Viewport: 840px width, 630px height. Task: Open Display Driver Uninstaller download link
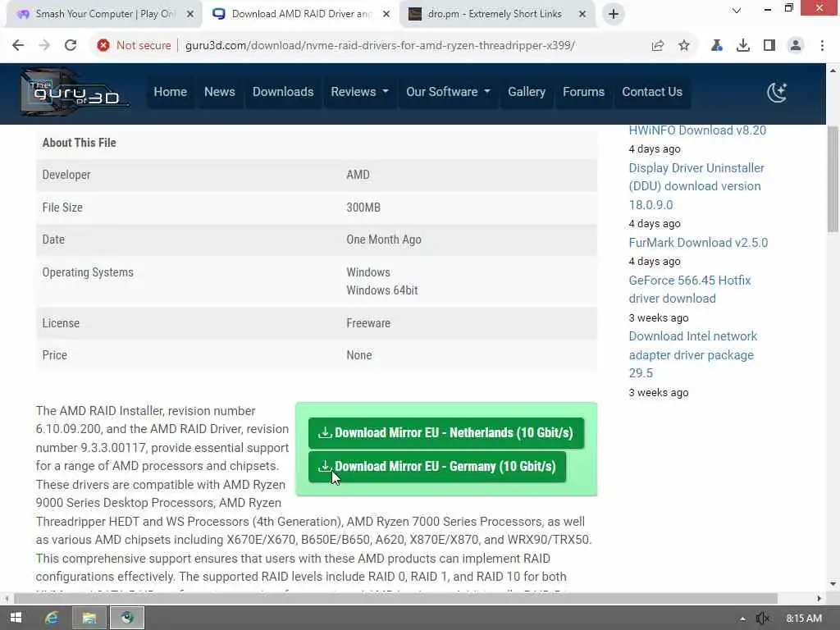point(696,186)
